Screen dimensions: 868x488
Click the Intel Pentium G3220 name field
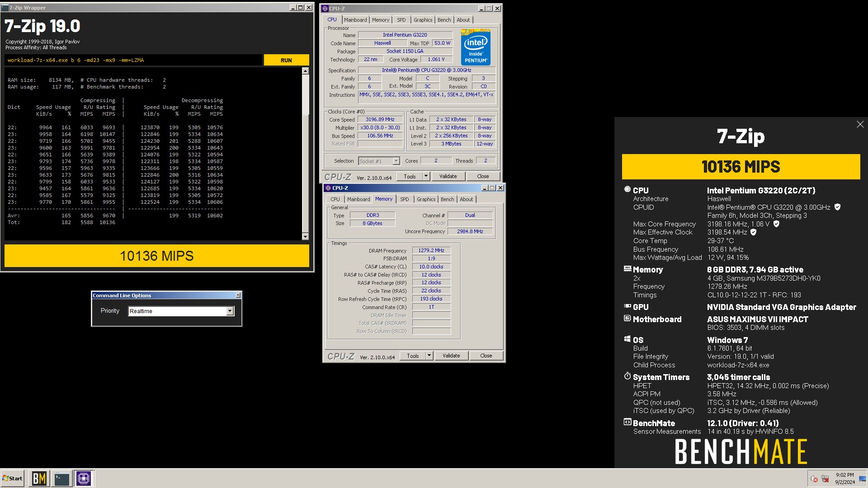pyautogui.click(x=405, y=35)
